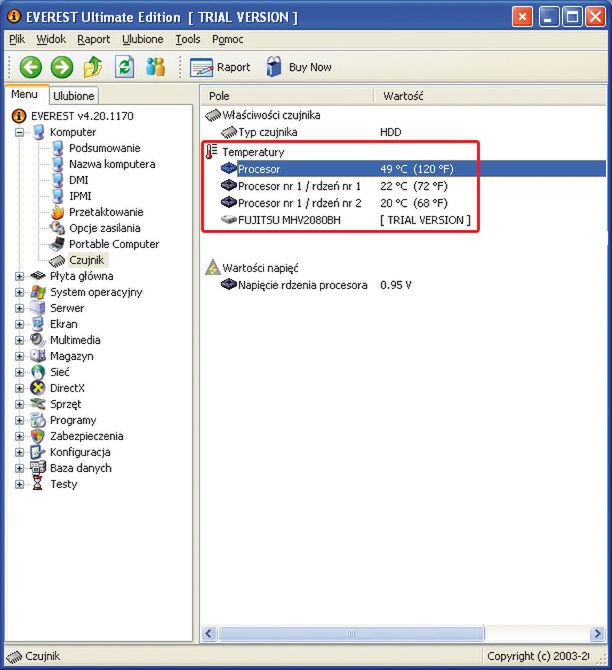Click the Buy Now button

click(298, 67)
